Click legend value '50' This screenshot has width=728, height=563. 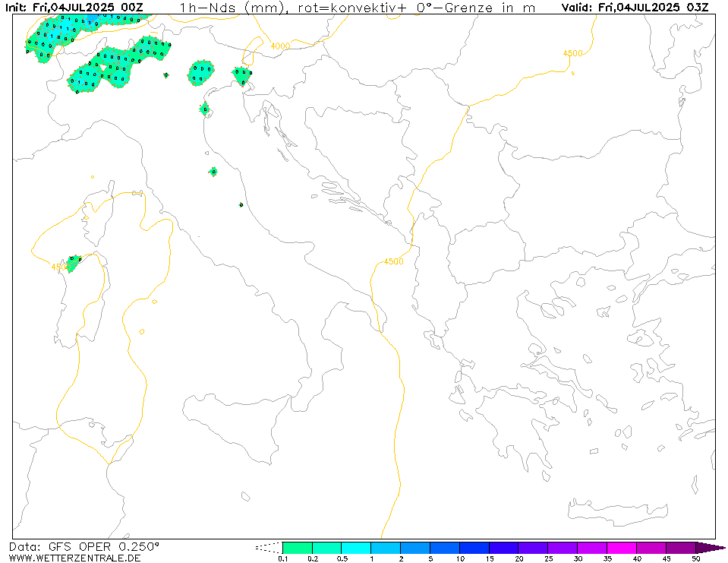point(695,558)
